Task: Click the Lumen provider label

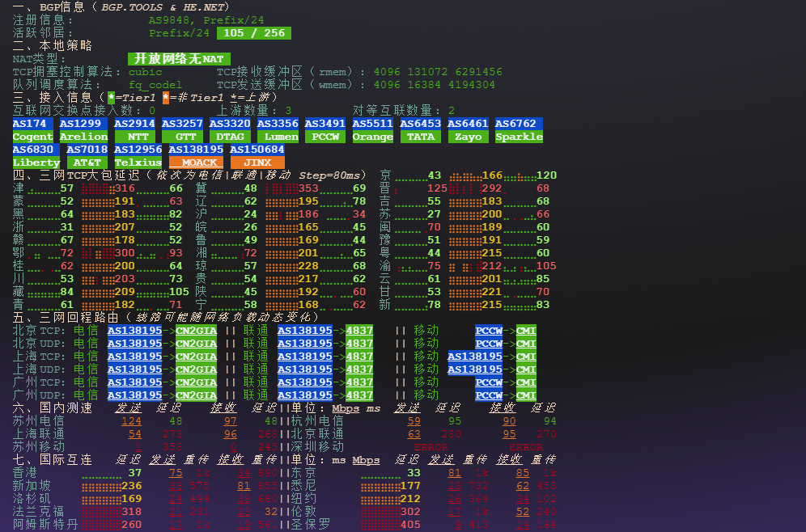Action: [278, 137]
